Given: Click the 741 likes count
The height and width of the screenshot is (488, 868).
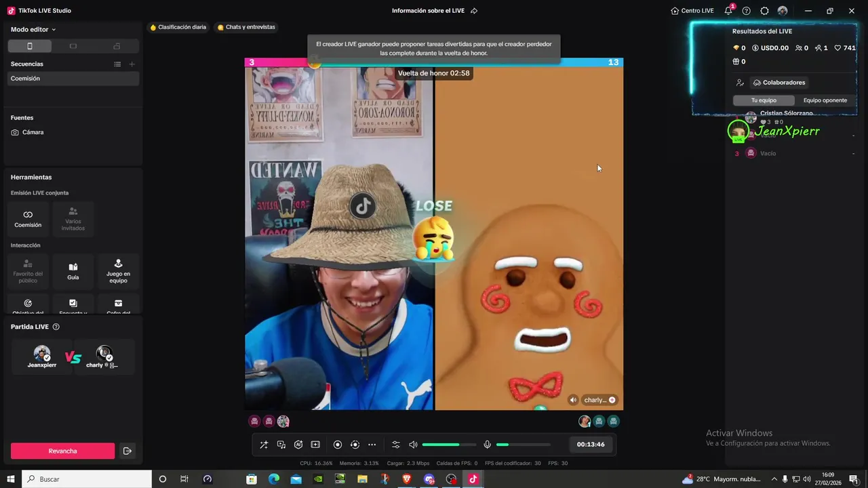Looking at the screenshot, I should (x=845, y=48).
